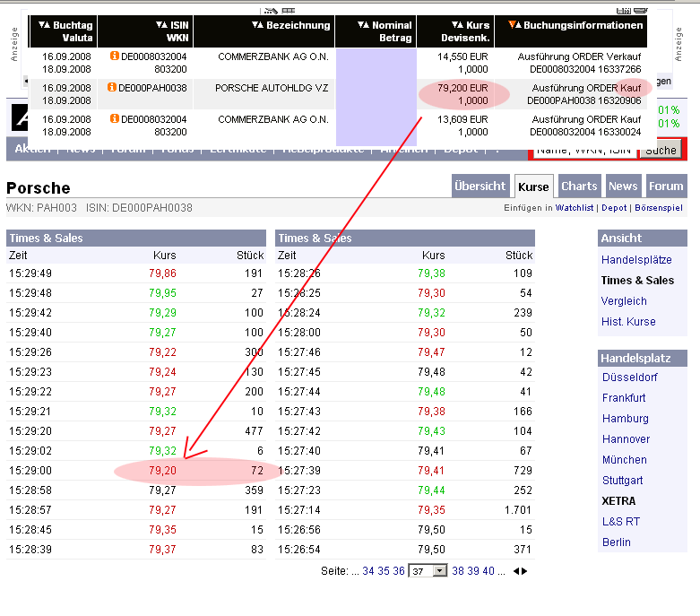Open the News tab for Porsche
The height and width of the screenshot is (616, 700).
point(623,186)
